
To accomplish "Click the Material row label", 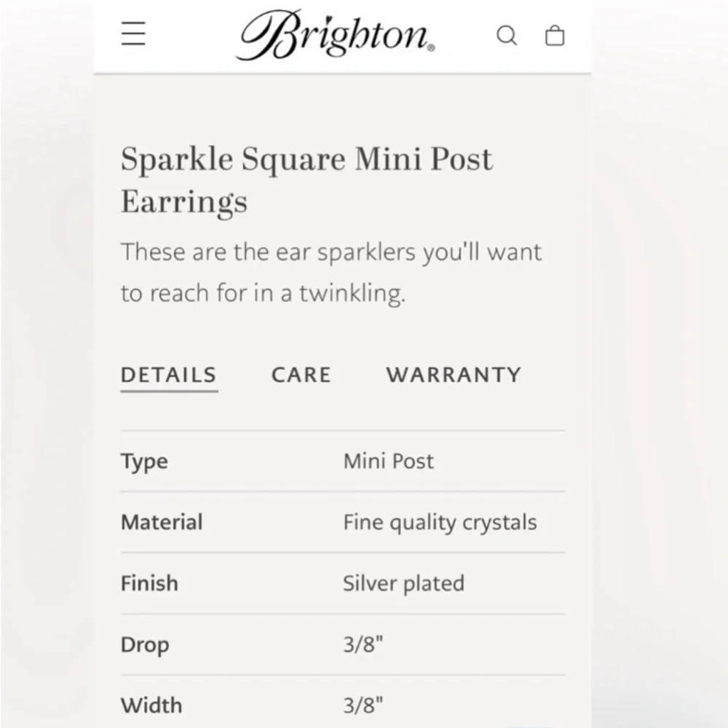I will click(162, 522).
